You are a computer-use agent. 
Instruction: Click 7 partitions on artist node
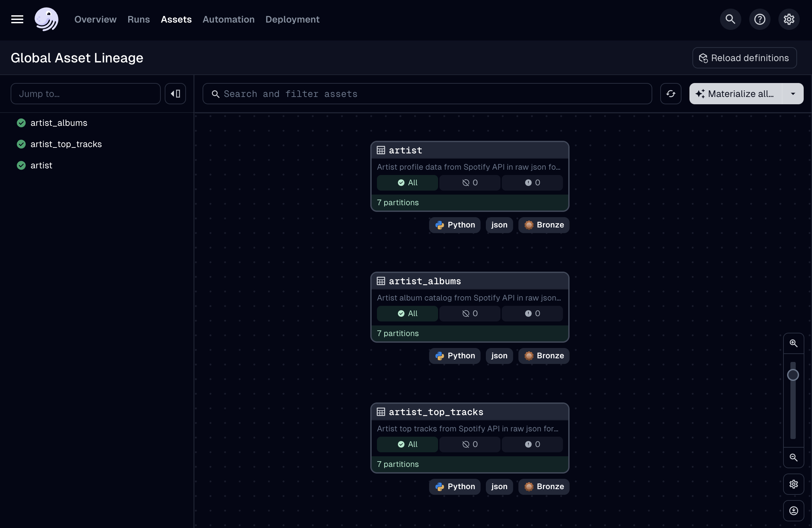398,203
